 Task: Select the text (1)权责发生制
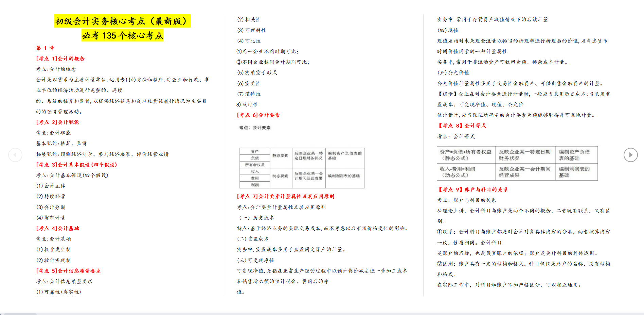54,249
